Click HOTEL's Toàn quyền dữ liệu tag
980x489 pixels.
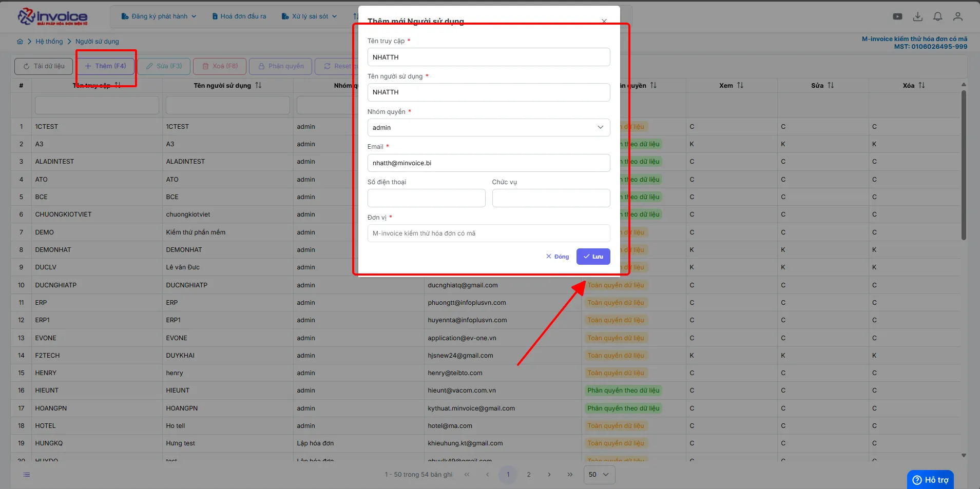(x=616, y=426)
